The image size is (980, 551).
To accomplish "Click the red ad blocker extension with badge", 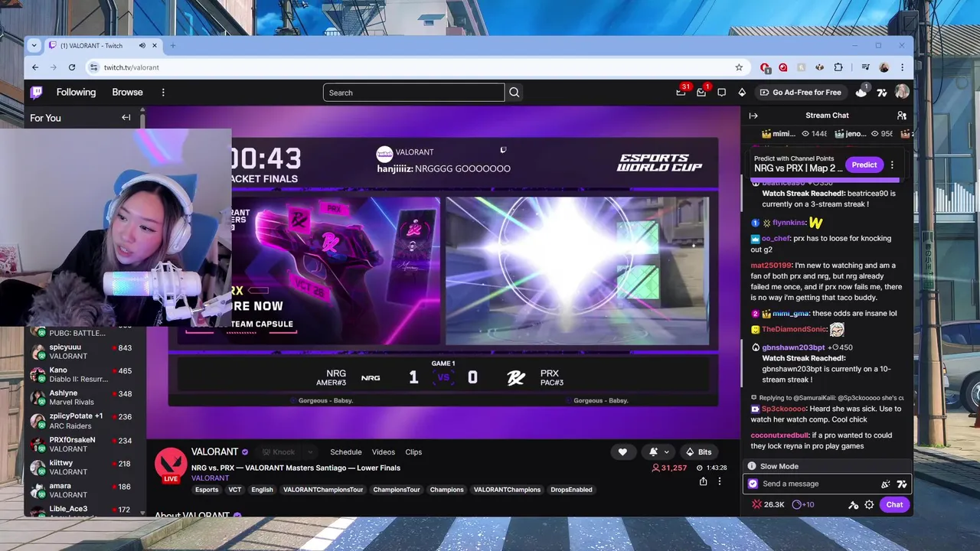I will [765, 67].
